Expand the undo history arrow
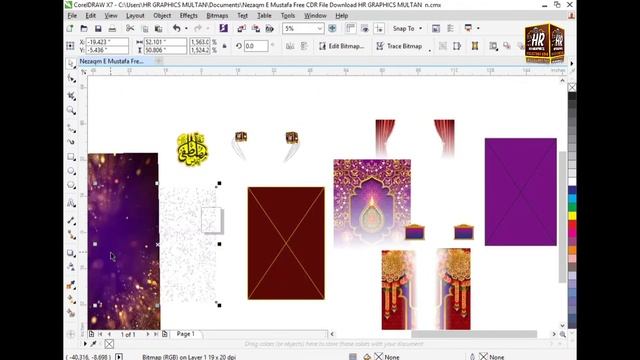The width and height of the screenshot is (640, 360). [186, 29]
